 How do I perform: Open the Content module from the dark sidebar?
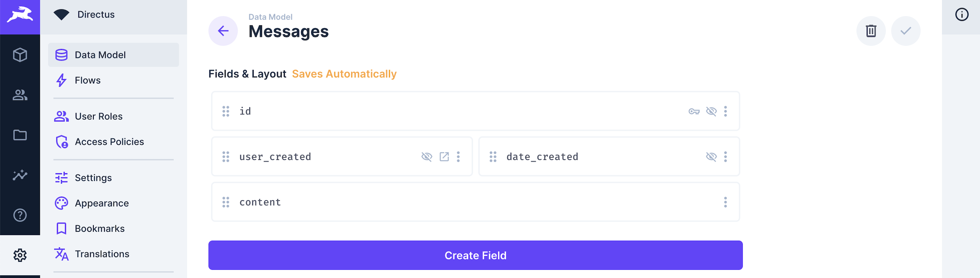click(x=20, y=55)
